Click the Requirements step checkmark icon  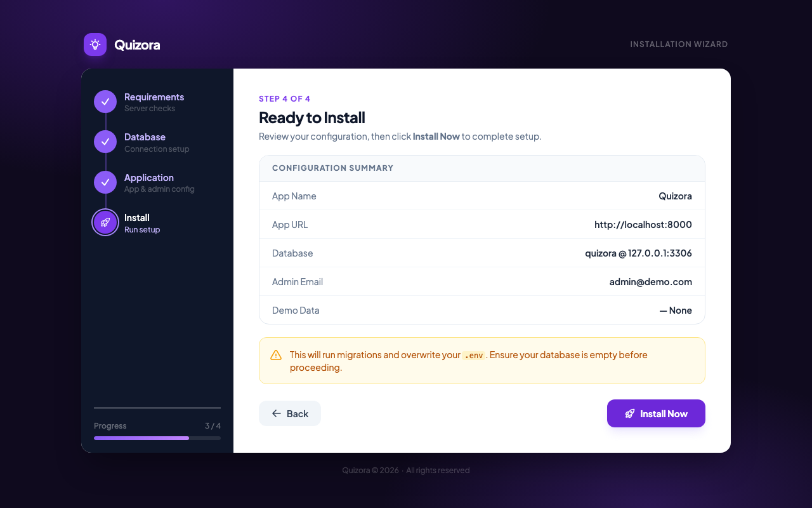tap(105, 102)
